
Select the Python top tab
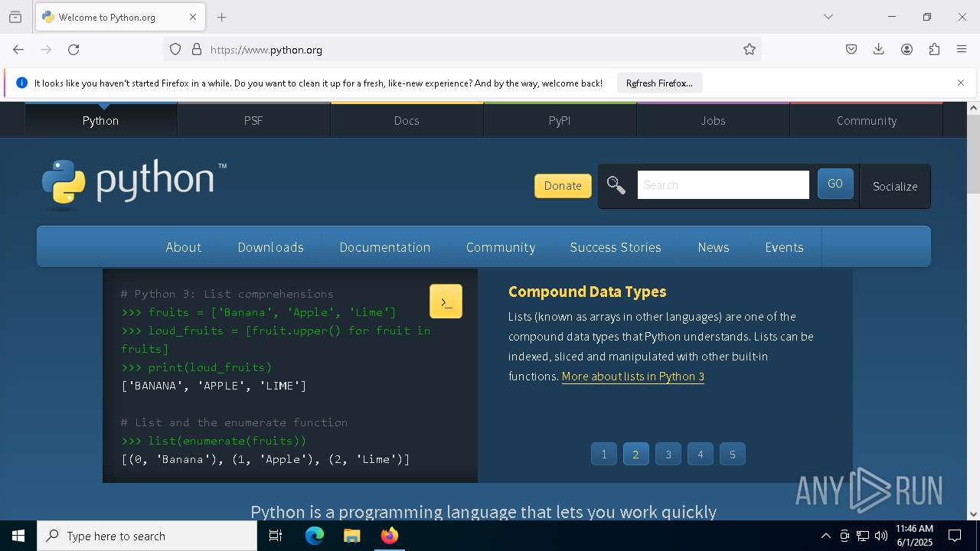(100, 120)
